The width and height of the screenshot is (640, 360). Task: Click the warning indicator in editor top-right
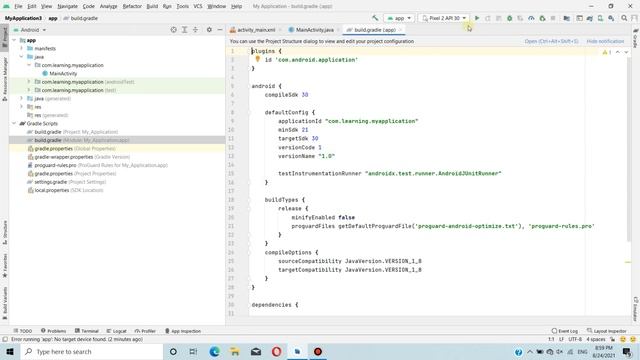[607, 52]
